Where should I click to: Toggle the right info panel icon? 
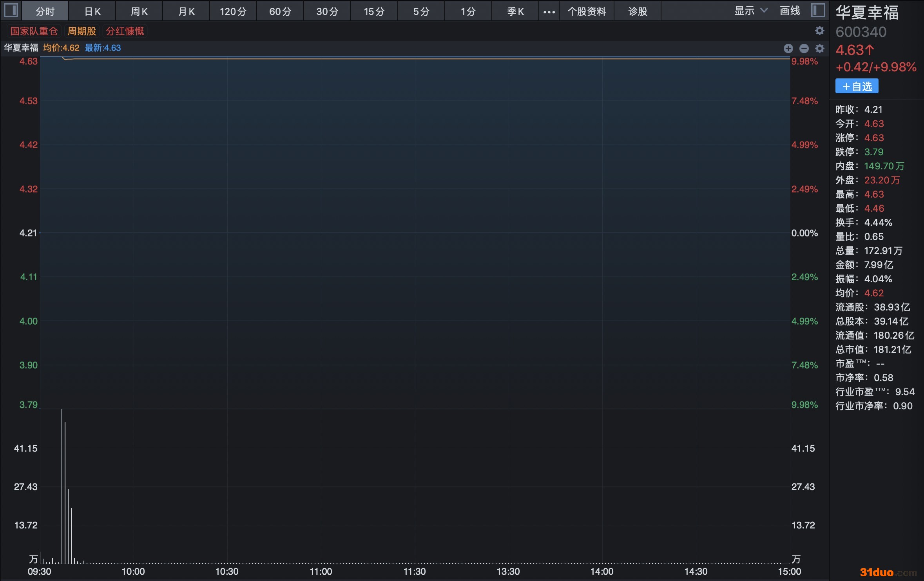point(818,11)
